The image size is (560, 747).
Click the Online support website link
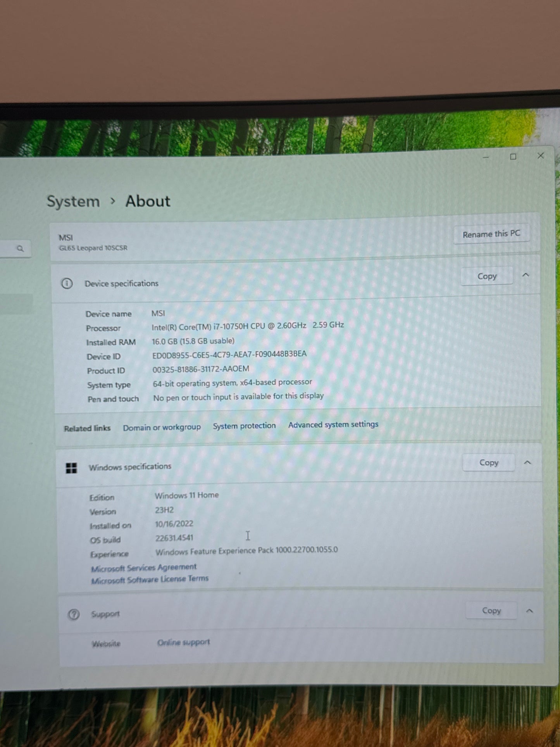pos(183,642)
